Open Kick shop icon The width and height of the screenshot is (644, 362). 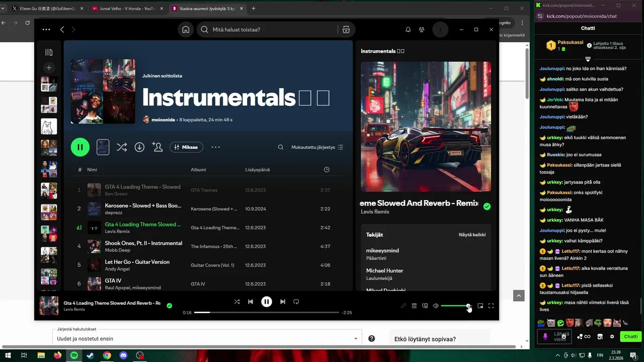click(600, 336)
